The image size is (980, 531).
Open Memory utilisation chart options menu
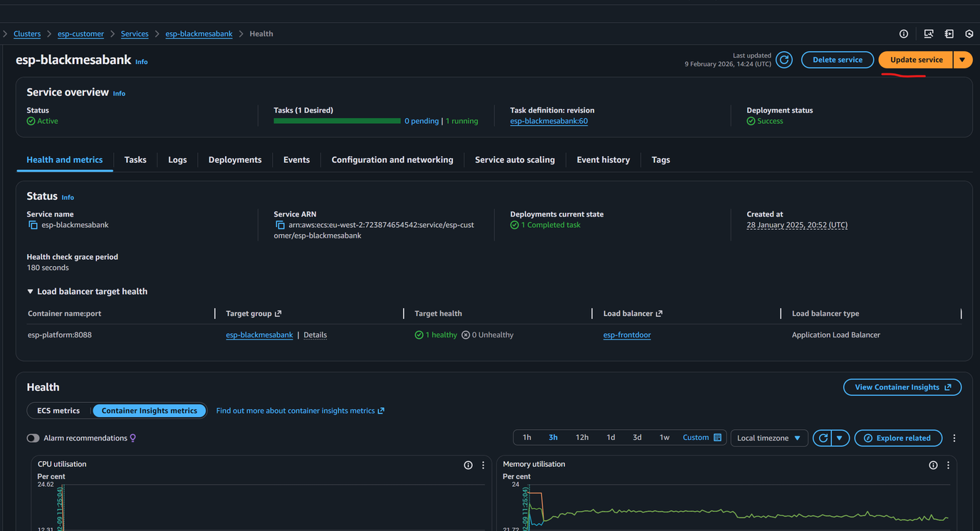948,465
